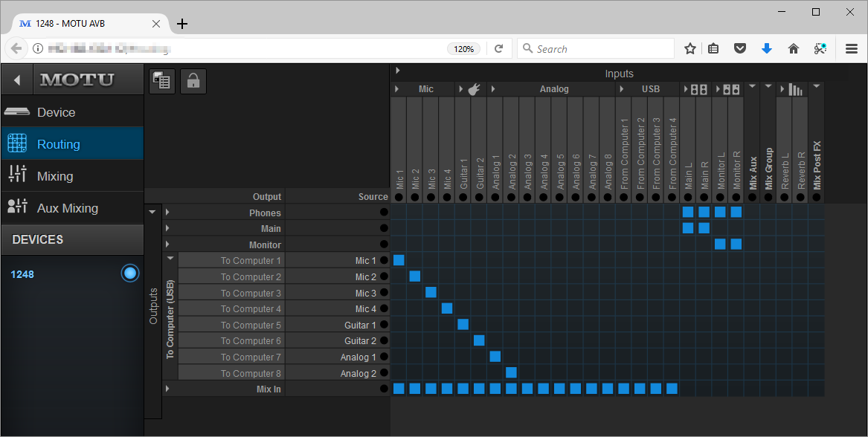Click the Routing grid icon in sidebar

16,144
